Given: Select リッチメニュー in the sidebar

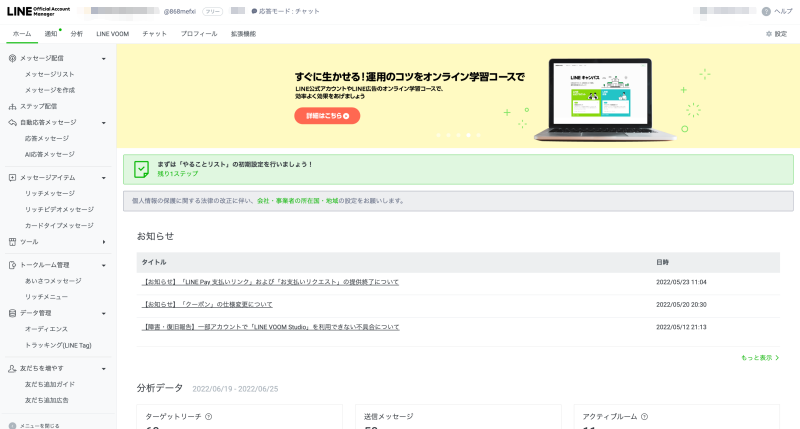Looking at the screenshot, I should click(x=46, y=297).
